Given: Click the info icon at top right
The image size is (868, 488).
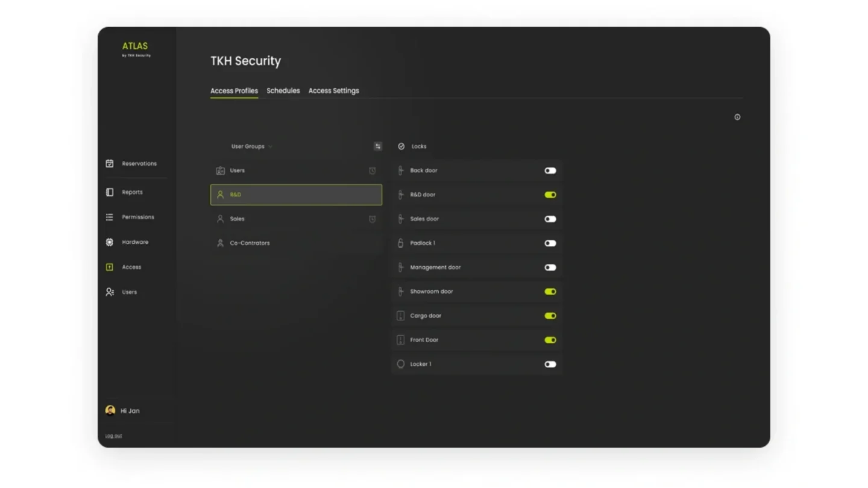Looking at the screenshot, I should pyautogui.click(x=737, y=117).
